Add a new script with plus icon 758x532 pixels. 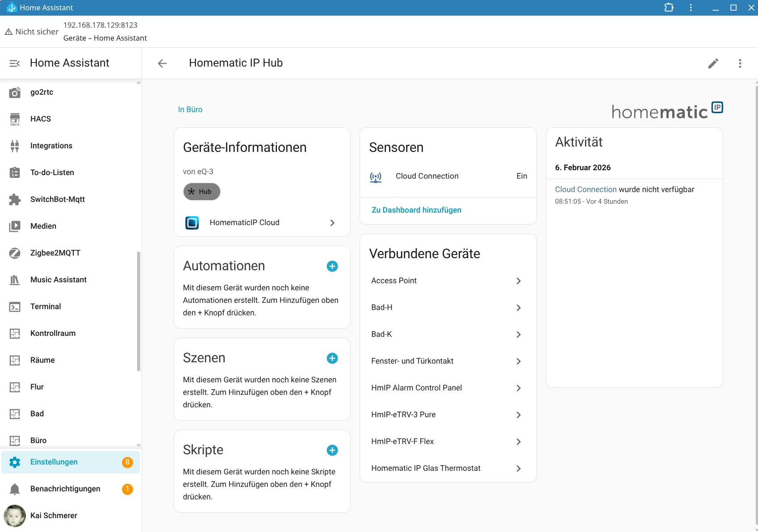pos(332,450)
